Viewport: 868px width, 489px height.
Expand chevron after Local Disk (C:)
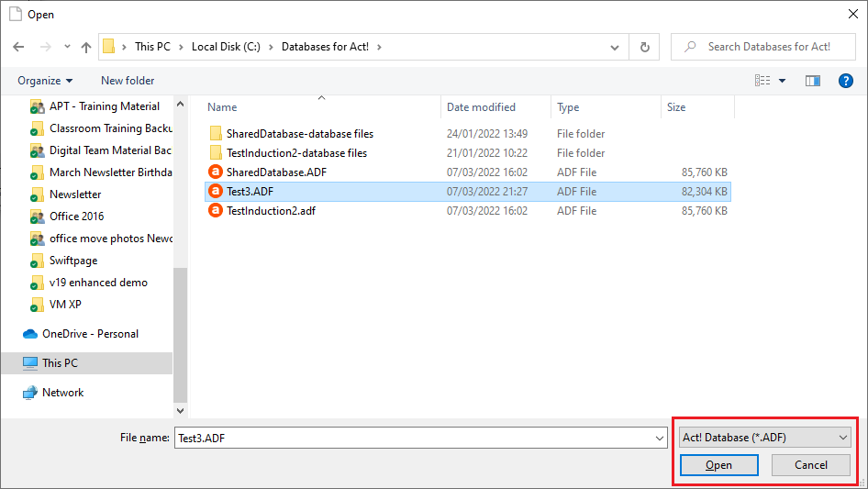pyautogui.click(x=272, y=47)
